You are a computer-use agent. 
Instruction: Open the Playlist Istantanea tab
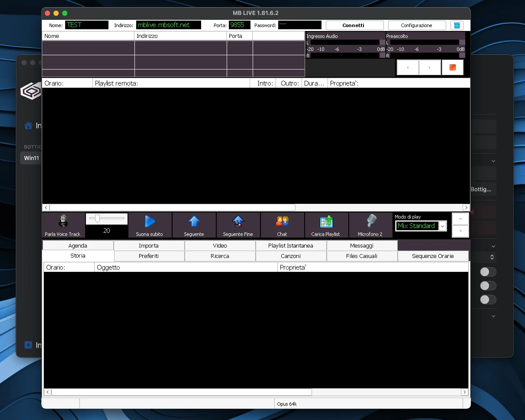pyautogui.click(x=291, y=246)
